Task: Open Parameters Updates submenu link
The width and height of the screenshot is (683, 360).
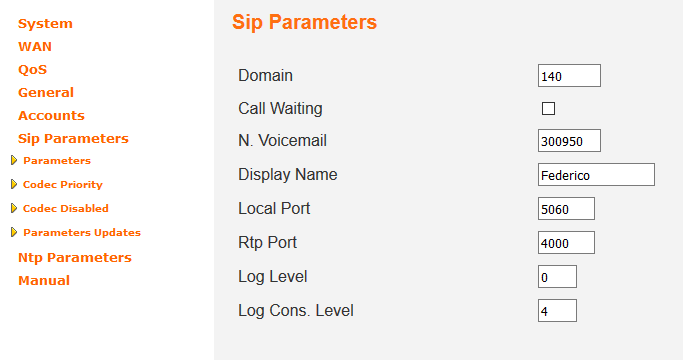Action: (82, 233)
